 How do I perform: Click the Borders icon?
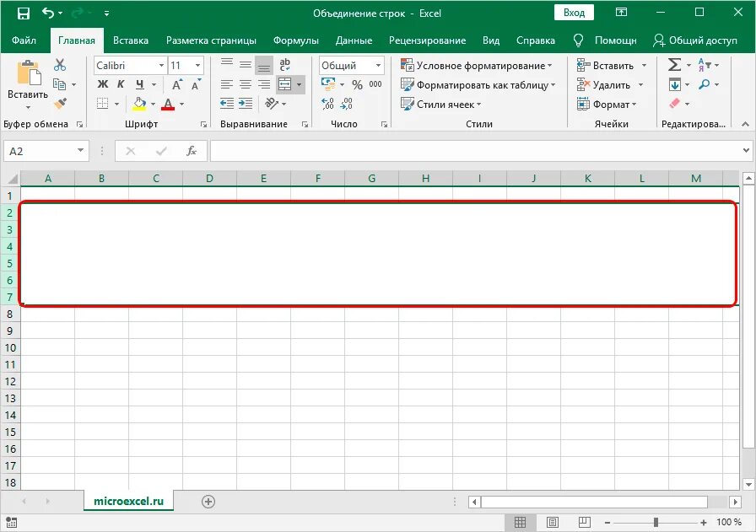tap(102, 104)
